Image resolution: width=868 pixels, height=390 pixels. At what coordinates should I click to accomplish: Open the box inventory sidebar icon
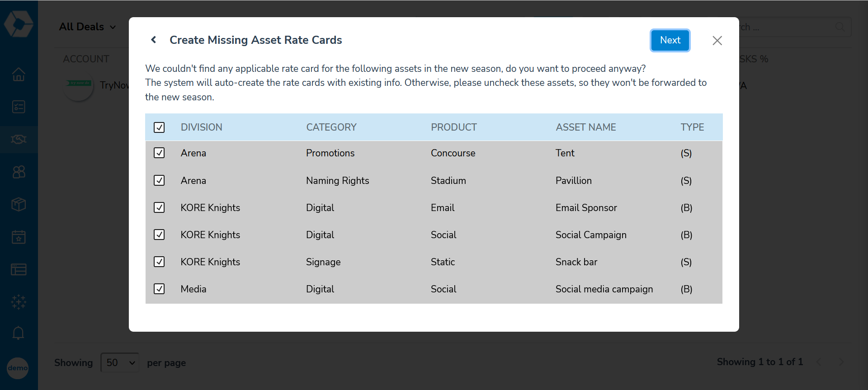click(19, 204)
